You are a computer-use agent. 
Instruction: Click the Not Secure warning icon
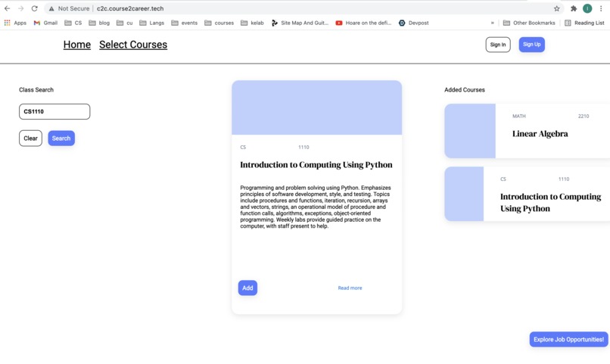51,8
